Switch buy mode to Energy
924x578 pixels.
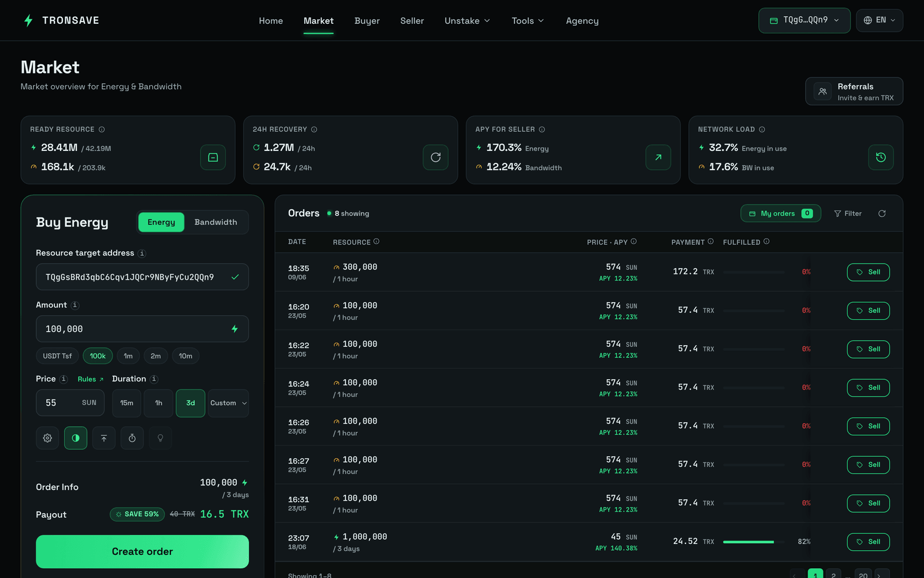coord(161,223)
